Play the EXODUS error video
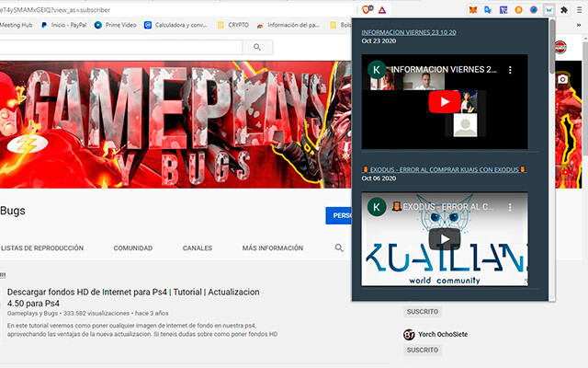This screenshot has height=368, width=588. click(445, 239)
